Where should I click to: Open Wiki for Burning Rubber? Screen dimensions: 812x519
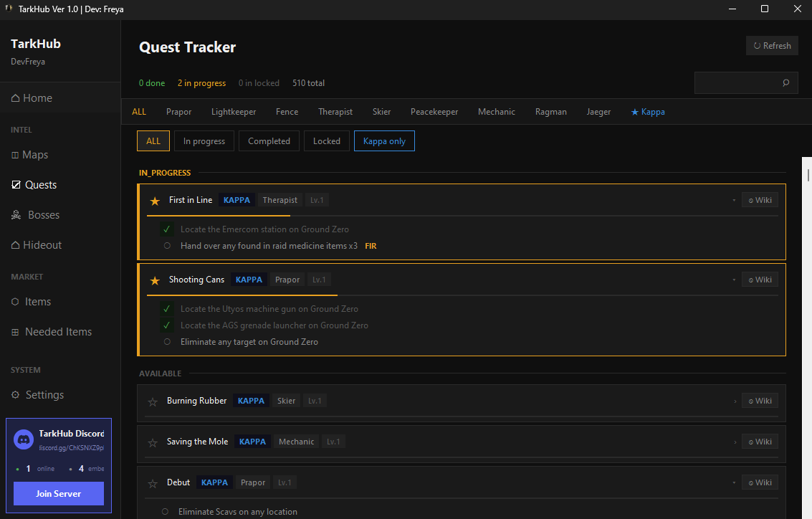pos(760,401)
